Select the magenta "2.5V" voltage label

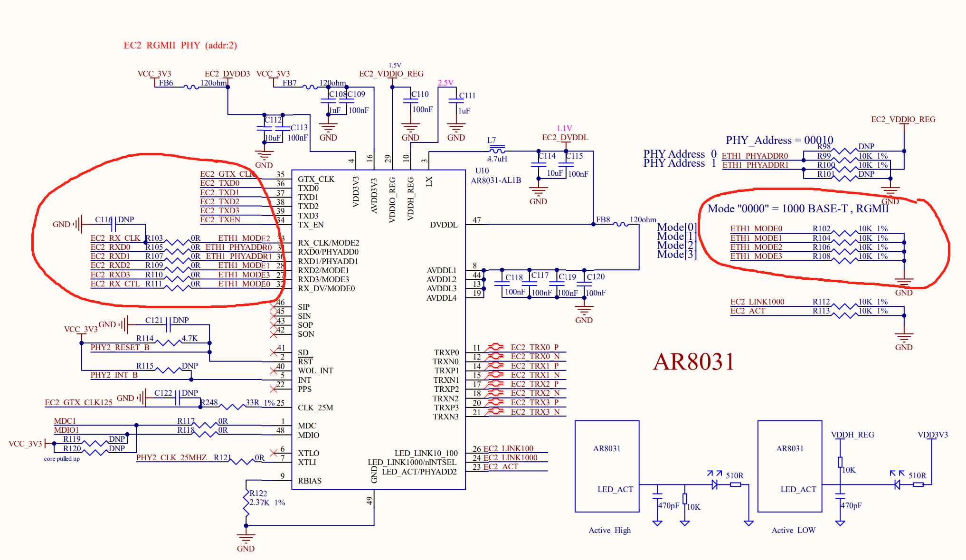point(445,83)
